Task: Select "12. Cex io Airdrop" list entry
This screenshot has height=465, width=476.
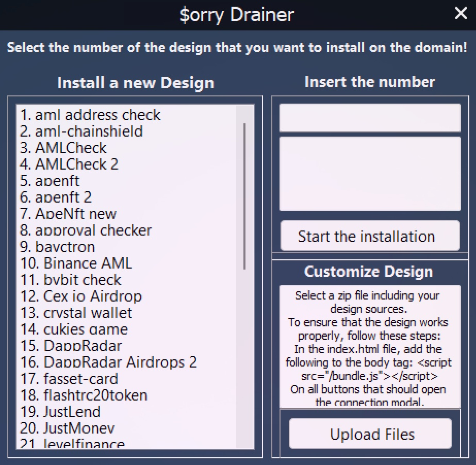Action: pos(81,296)
